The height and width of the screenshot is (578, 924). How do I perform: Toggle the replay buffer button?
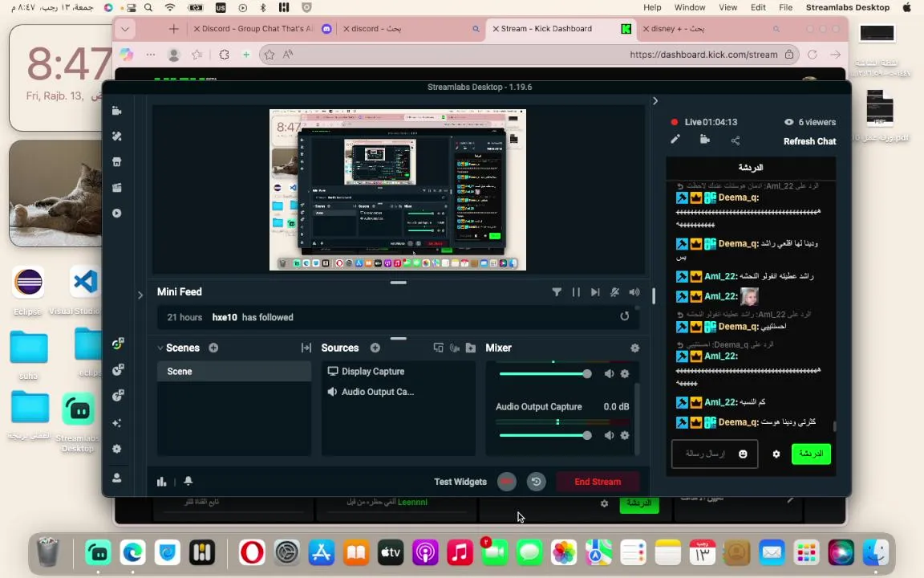pos(536,482)
